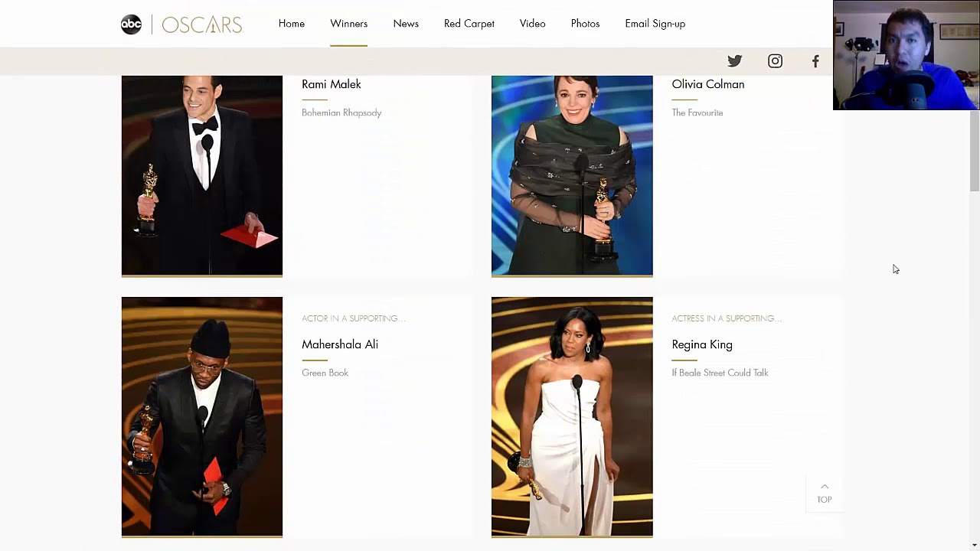Open the Facebook social icon
980x551 pixels.
coord(815,61)
